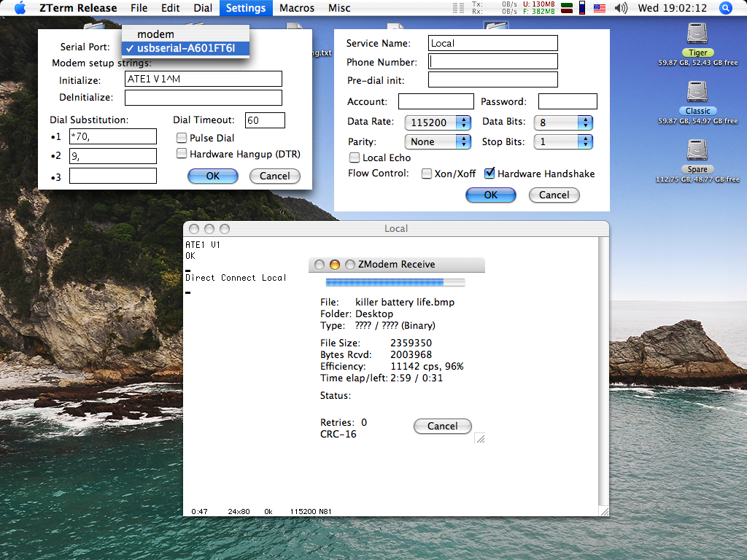The width and height of the screenshot is (747, 560).
Task: Check the Xon/Xoff flow control box
Action: tap(427, 174)
